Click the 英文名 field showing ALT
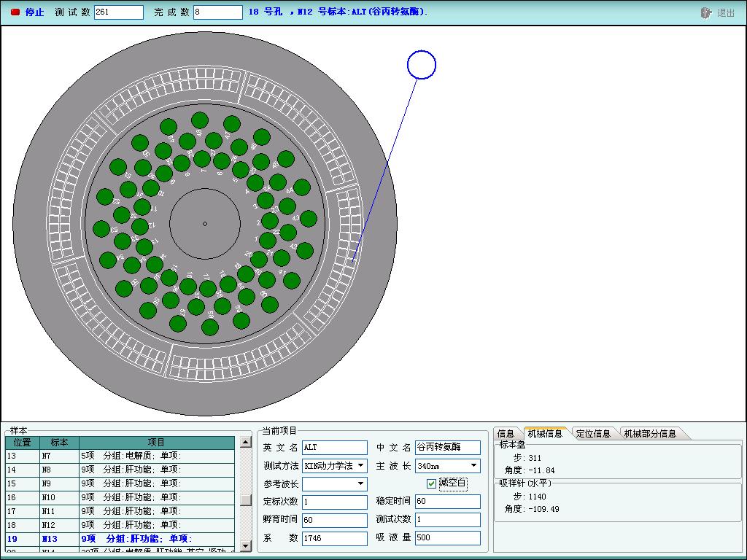Image resolution: width=747 pixels, height=560 pixels. [334, 447]
